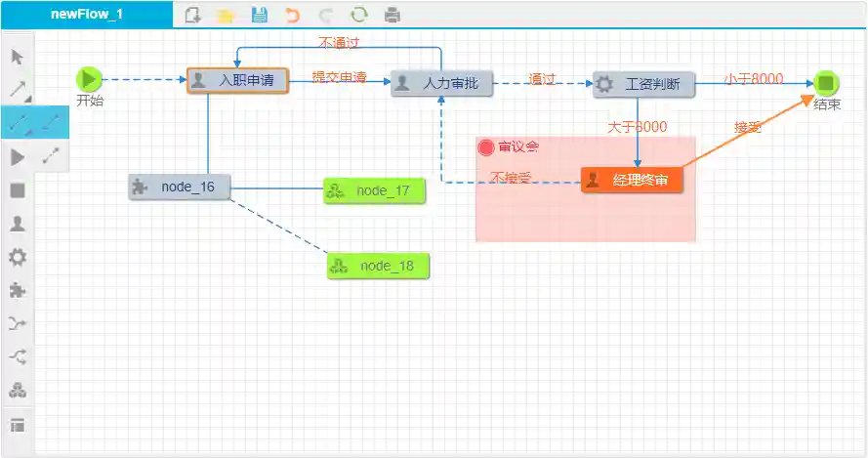Image resolution: width=868 pixels, height=458 pixels.
Task: Click the new file toolbar icon
Action: coord(192,15)
